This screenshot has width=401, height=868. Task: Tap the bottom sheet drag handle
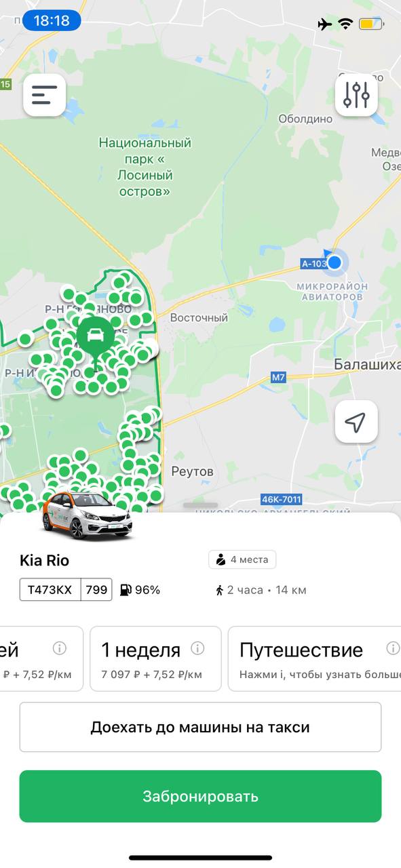pos(200,506)
